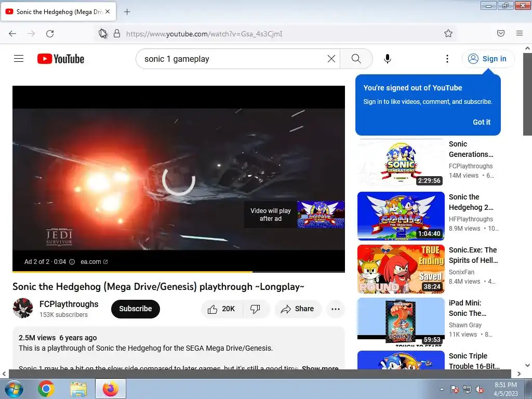Open more actions ellipsis below video

[x=335, y=309]
